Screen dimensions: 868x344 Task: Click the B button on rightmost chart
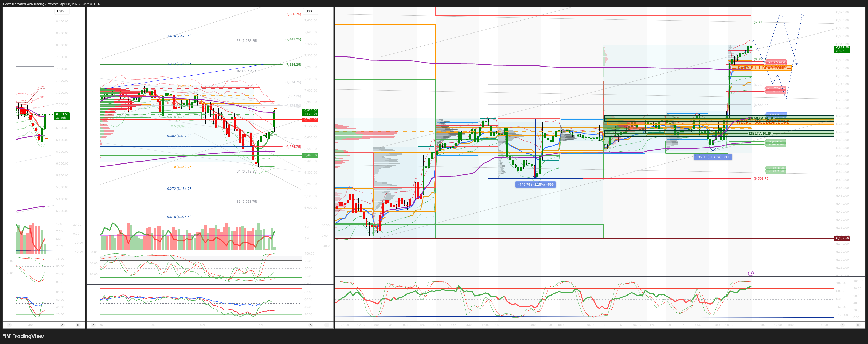coord(858,325)
